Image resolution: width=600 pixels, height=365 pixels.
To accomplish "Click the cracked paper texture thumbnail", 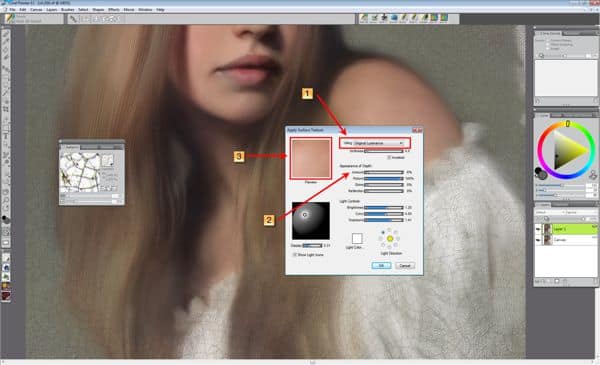I will click(x=80, y=172).
